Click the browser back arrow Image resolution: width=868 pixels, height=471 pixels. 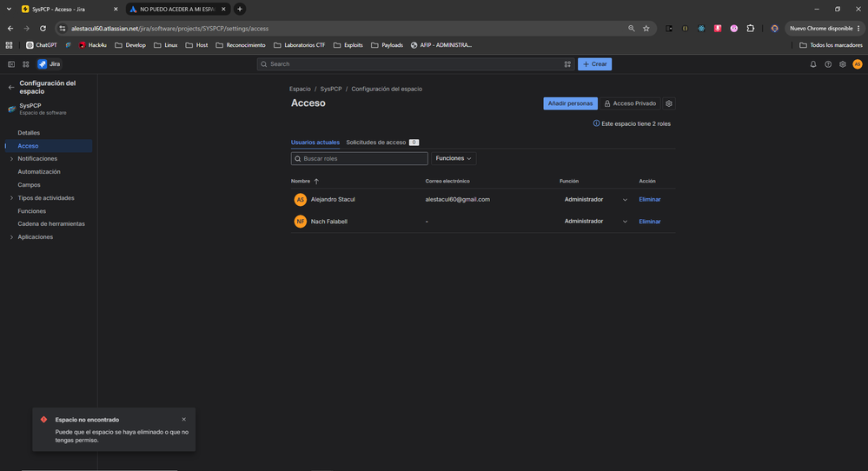coord(10,28)
